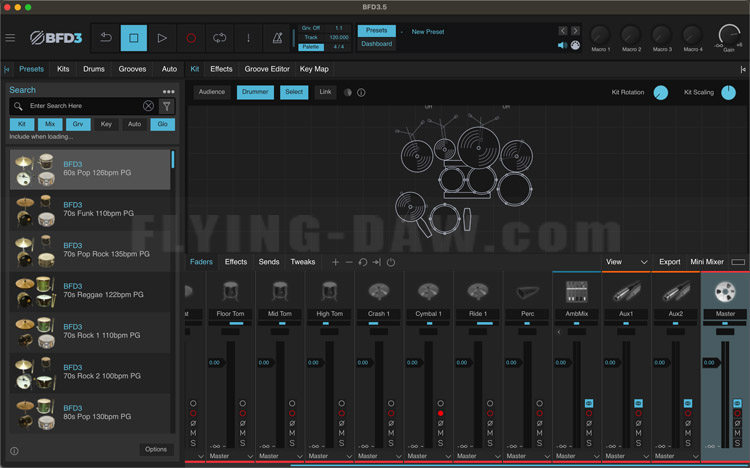Open Crash 1 output Master dropdown
The image size is (750, 468).
(379, 456)
